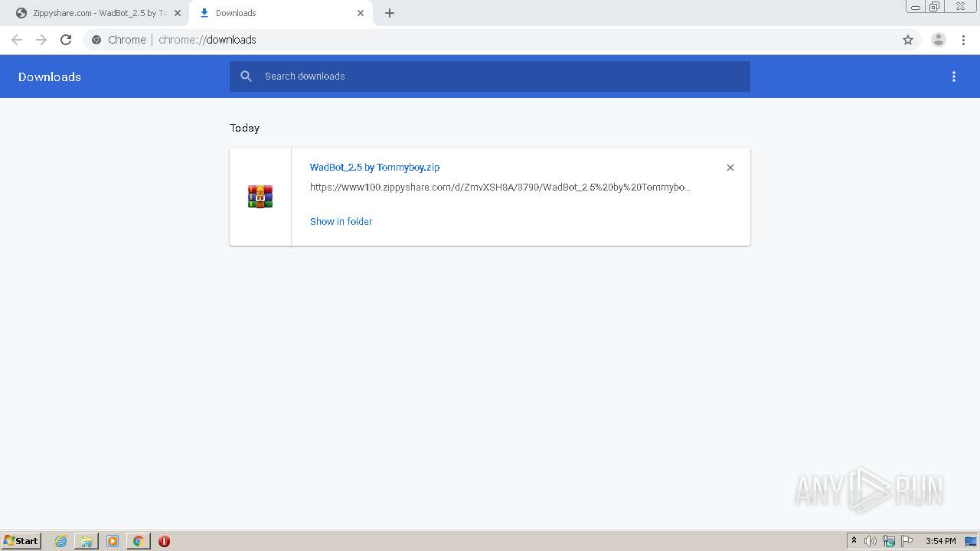Click the search magnifier icon
Image resolution: width=980 pixels, height=551 pixels.
pos(246,77)
